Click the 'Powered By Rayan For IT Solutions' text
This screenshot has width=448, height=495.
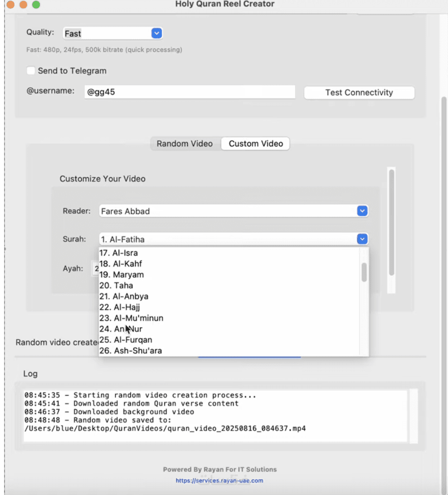pos(220,469)
